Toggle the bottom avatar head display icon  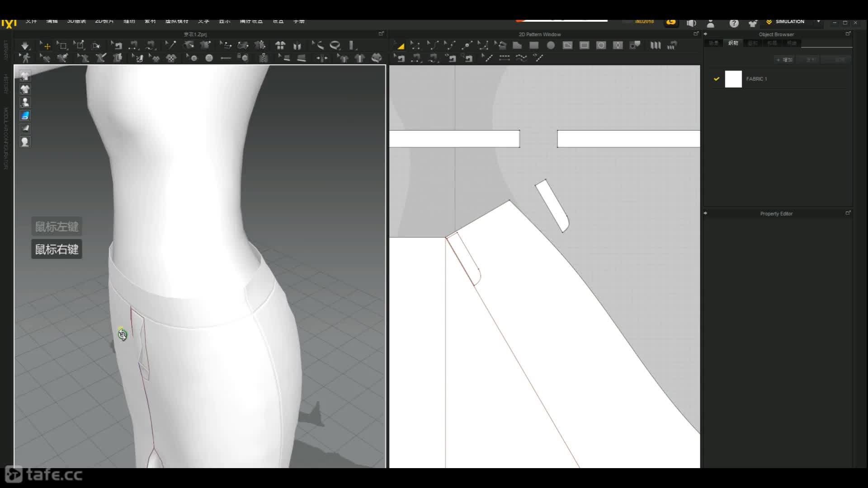click(x=25, y=142)
